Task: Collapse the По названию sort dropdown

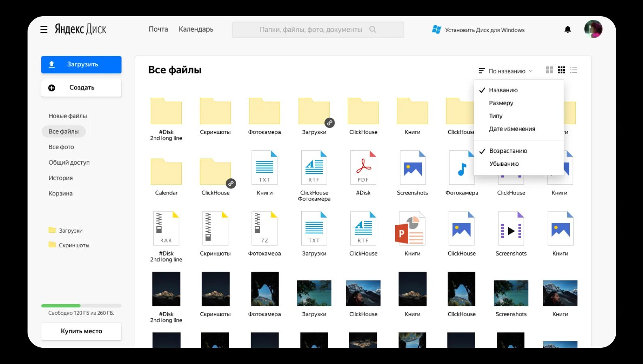Action: (x=506, y=71)
